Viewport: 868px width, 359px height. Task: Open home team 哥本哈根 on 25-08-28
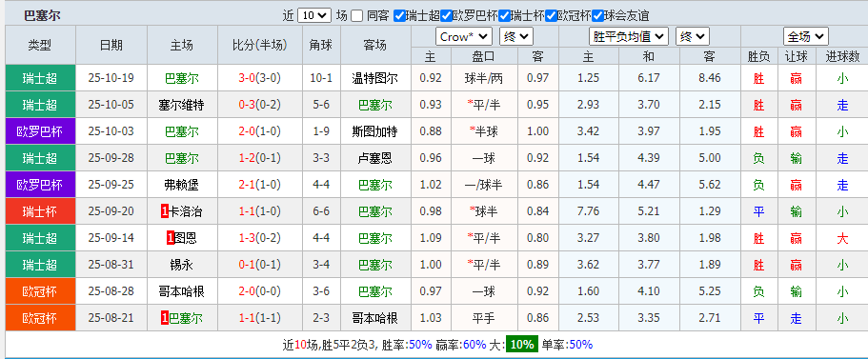[x=181, y=291]
